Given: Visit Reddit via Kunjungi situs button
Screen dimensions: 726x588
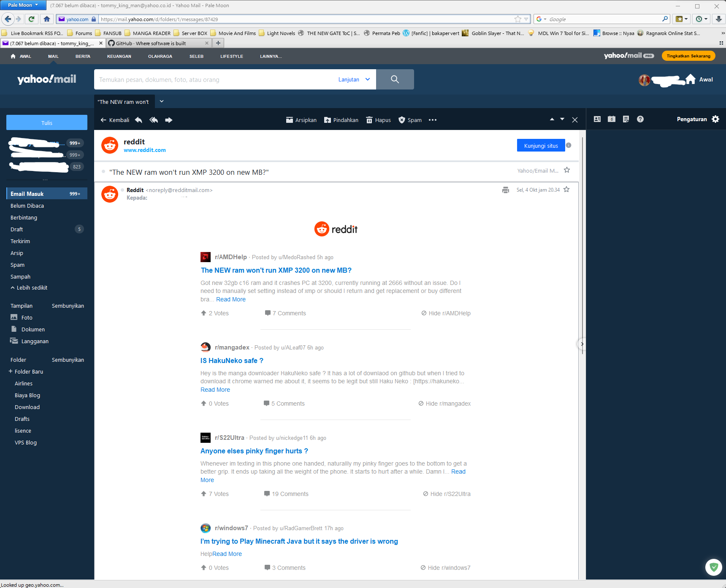Looking at the screenshot, I should (x=541, y=145).
